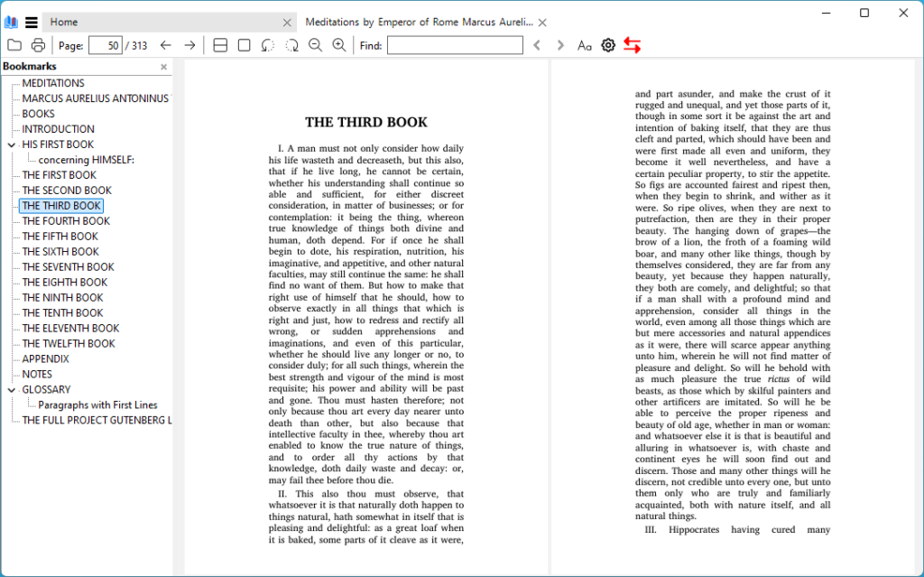
Task: Click the Print icon
Action: (x=38, y=45)
